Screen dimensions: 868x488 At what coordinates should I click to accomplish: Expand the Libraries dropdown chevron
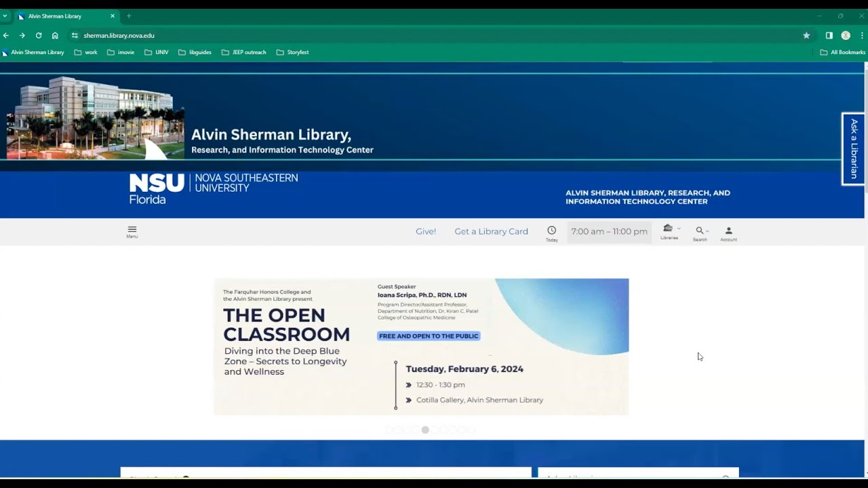pos(679,228)
